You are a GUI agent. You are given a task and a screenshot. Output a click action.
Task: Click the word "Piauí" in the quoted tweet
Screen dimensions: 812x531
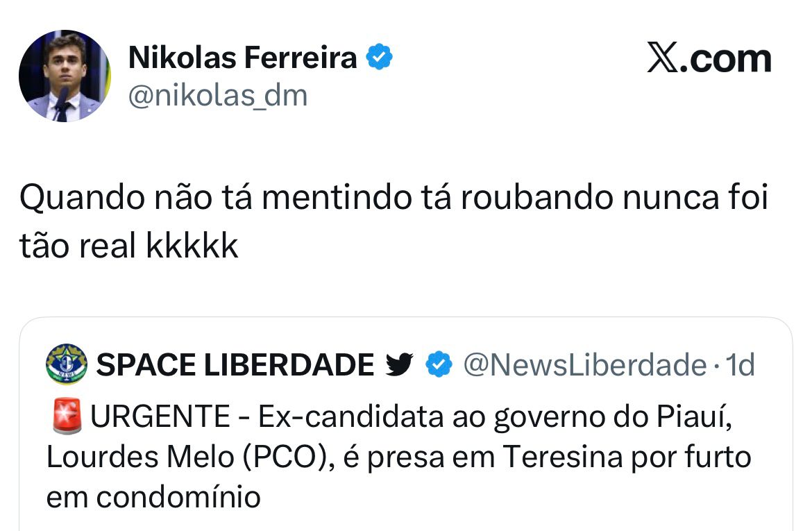[690, 418]
